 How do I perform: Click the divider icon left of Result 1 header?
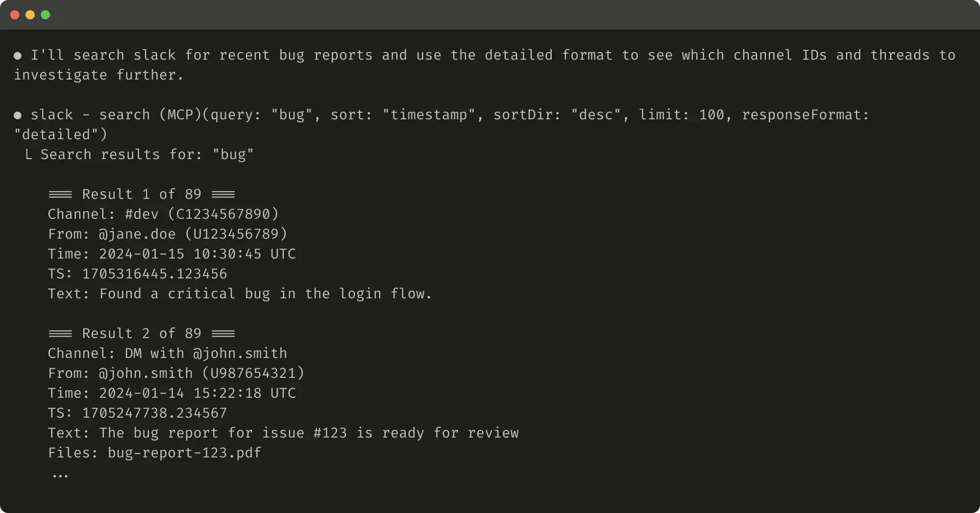60,194
